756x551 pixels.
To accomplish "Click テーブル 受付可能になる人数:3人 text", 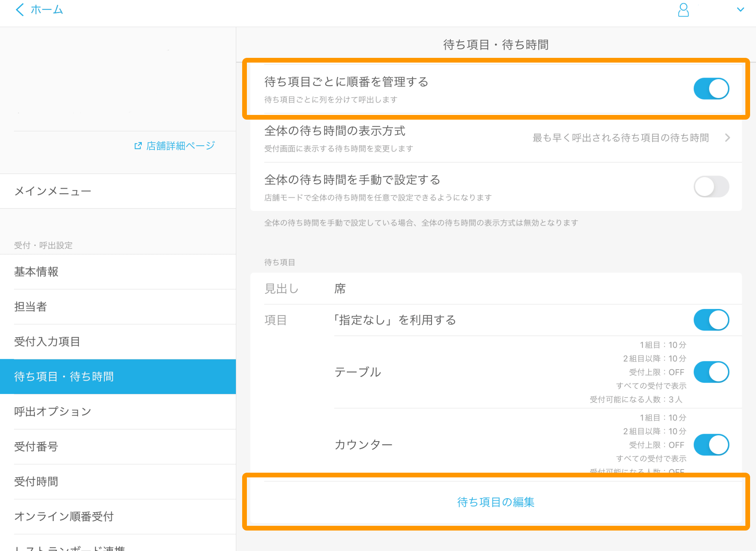I will 636,399.
